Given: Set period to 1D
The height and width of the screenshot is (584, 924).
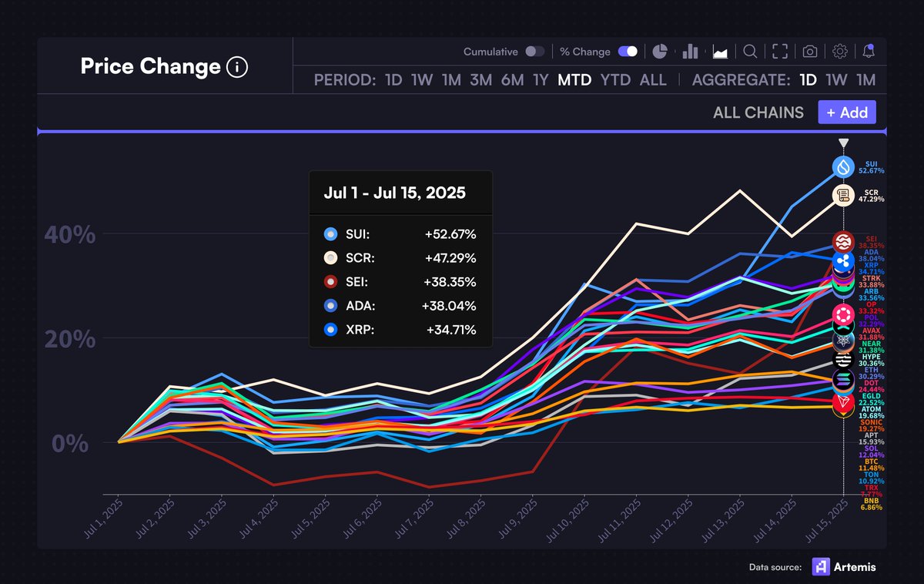Looking at the screenshot, I should coord(393,79).
